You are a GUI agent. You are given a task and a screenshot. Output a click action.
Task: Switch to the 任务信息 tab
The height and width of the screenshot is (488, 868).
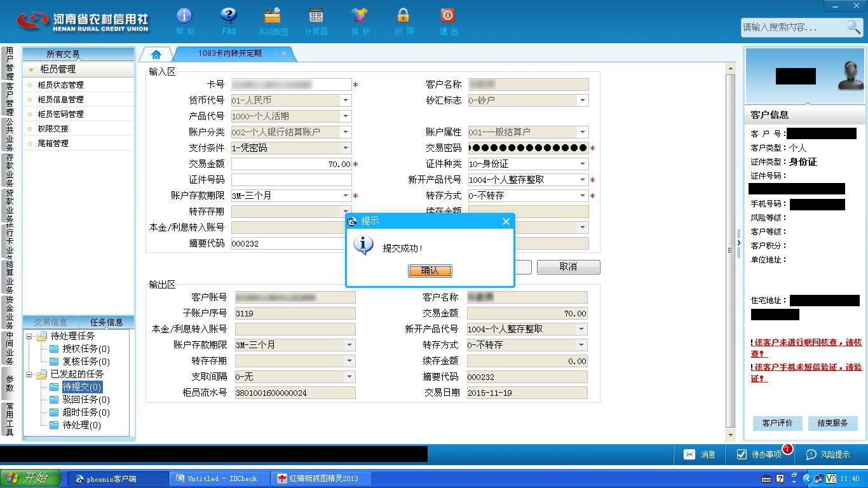(106, 322)
